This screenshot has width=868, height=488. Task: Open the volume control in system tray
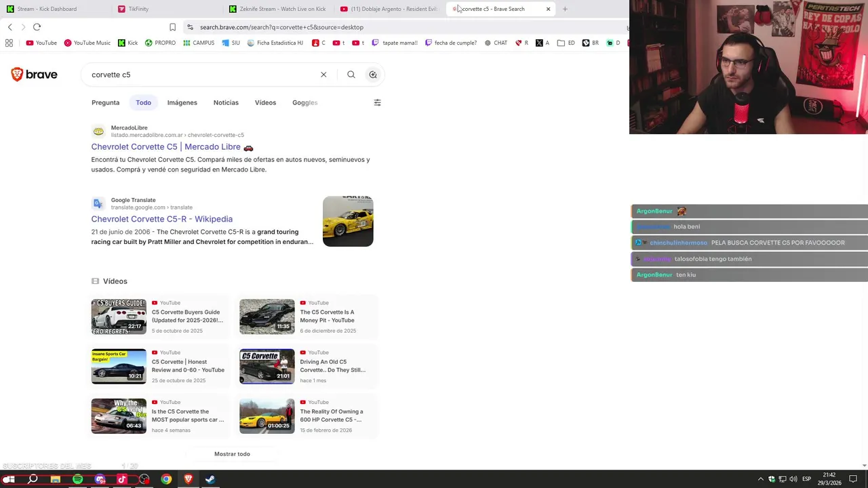[x=793, y=479]
